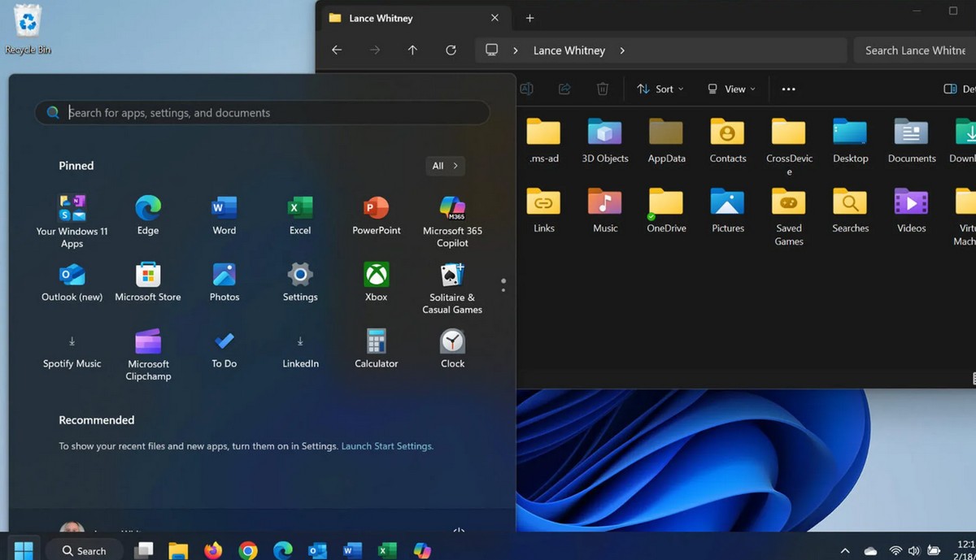Select the Saved Games folder

coord(789,217)
